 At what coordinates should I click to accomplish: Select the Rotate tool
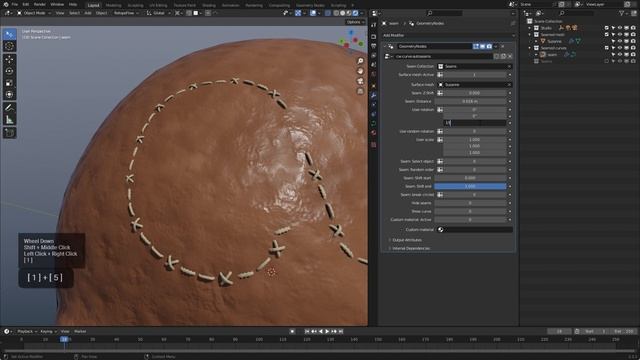pyautogui.click(x=9, y=71)
